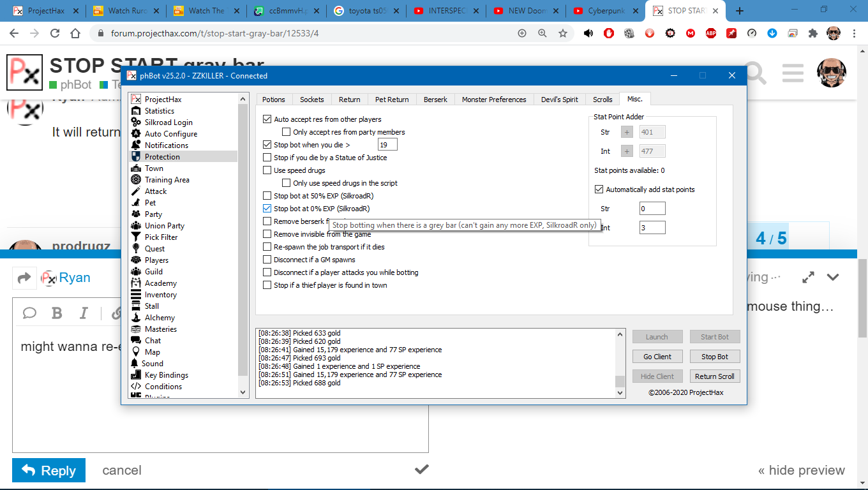This screenshot has width=868, height=490.
Task: Expand the reply editor to fullscreen
Action: click(x=808, y=278)
